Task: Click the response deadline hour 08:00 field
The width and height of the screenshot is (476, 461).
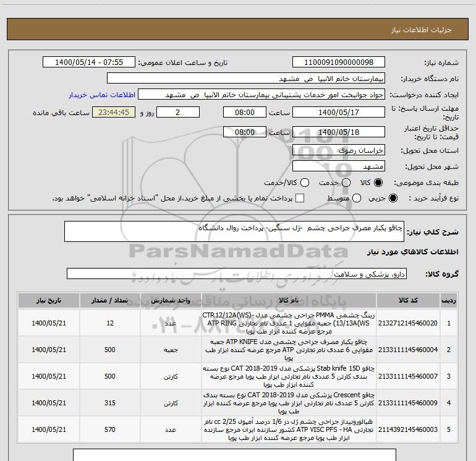Action: 245,112
